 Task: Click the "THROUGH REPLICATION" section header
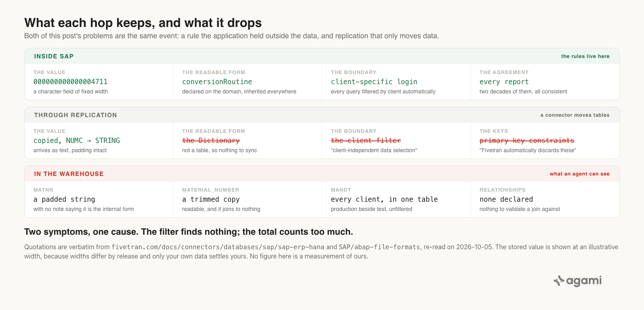coord(76,115)
